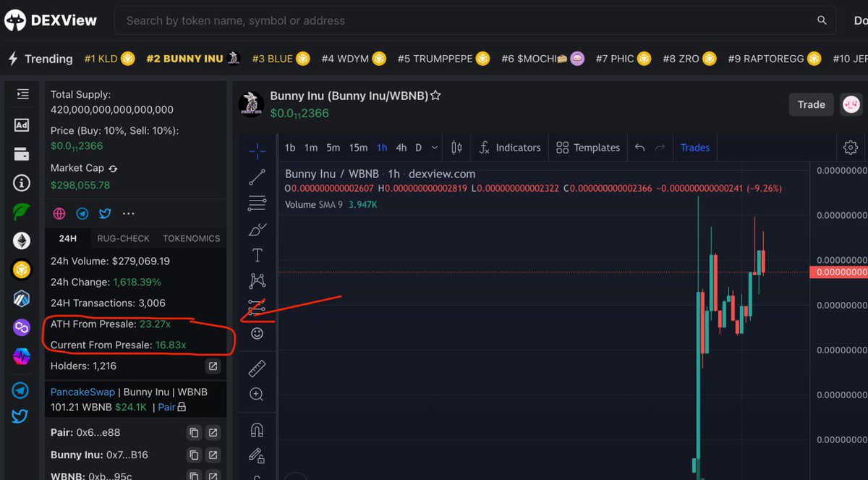Select the text annotation tool
Image resolution: width=868 pixels, height=480 pixels.
257,255
